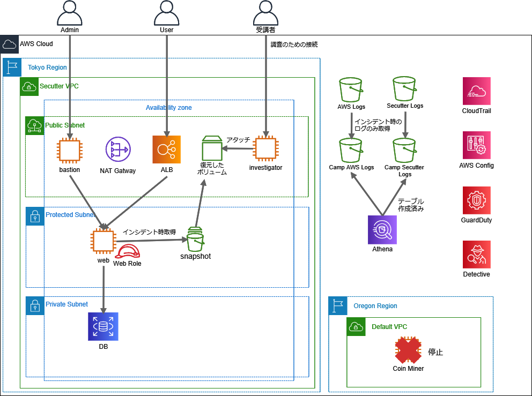Select the Oregon Region flag icon
Viewport: 532px width, 396px height.
click(x=338, y=306)
